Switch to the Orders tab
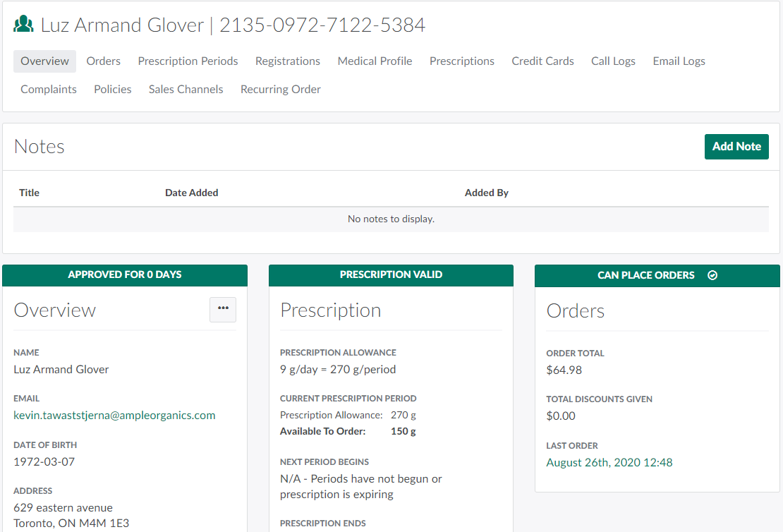 103,61
